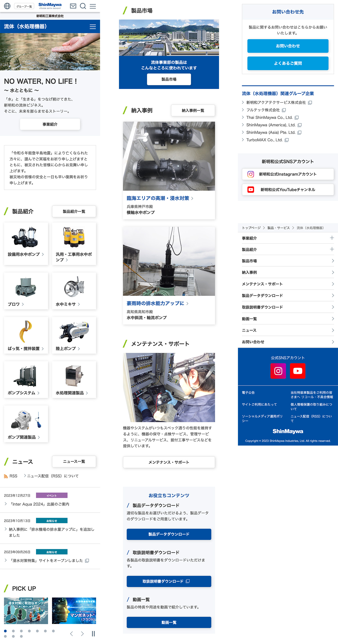Open the 設備用水中ポンプ product card

tap(26, 244)
